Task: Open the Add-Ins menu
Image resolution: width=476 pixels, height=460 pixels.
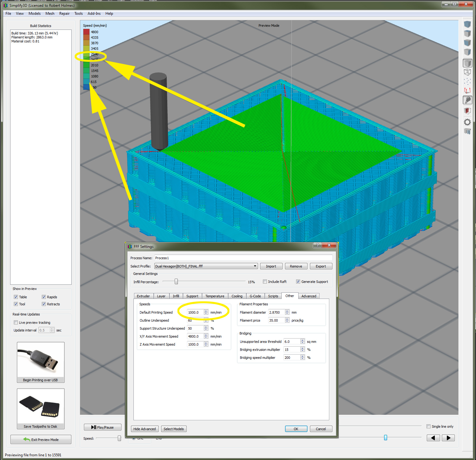Action: (x=94, y=14)
